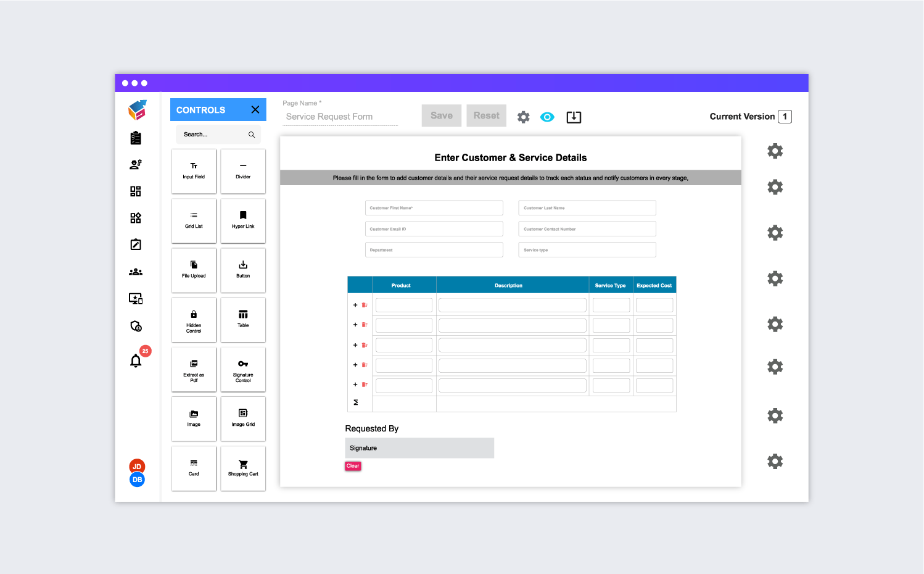Select the Table control
The height and width of the screenshot is (574, 924).
coord(242,319)
